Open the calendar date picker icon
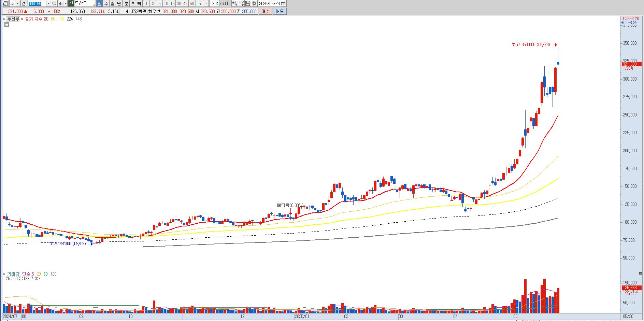Image resolution: width=644 pixels, height=321 pixels. [x=283, y=3]
